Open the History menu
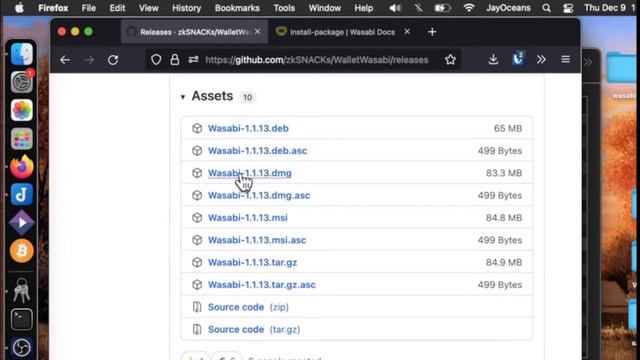The image size is (640, 360). 187,8
